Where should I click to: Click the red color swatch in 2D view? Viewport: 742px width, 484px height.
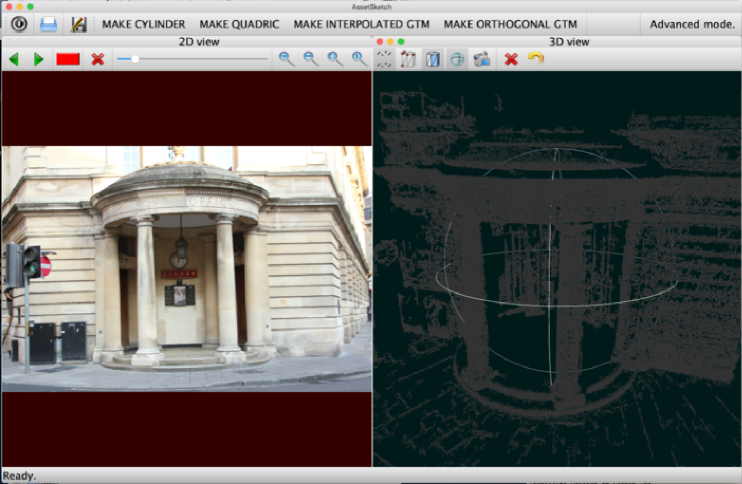[68, 59]
